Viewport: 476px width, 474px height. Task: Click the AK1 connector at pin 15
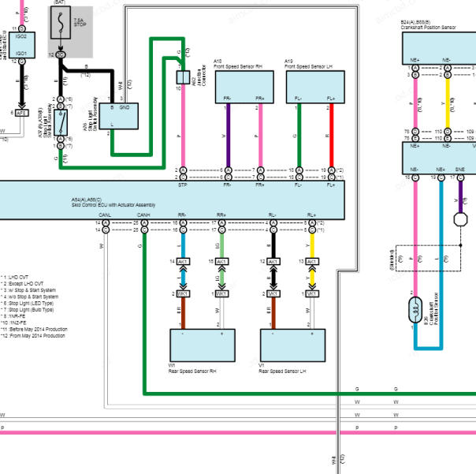point(221,262)
